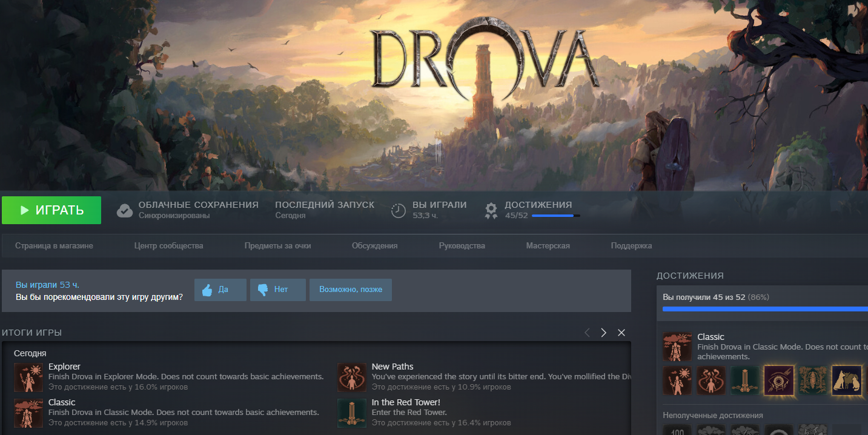Click the Classic achievement icon in the summary

[x=28, y=413]
